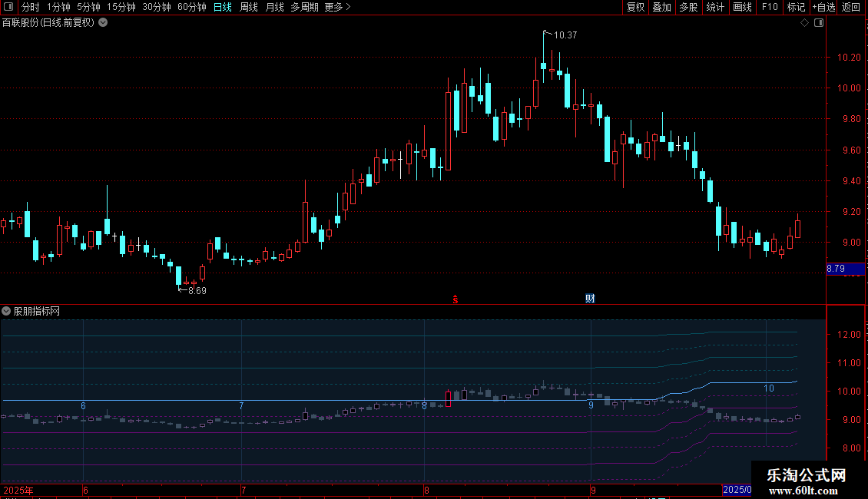Viewport: 868px width, 499px height.
Task: Expand dropdown next to 百联股份 title
Action: 103,23
